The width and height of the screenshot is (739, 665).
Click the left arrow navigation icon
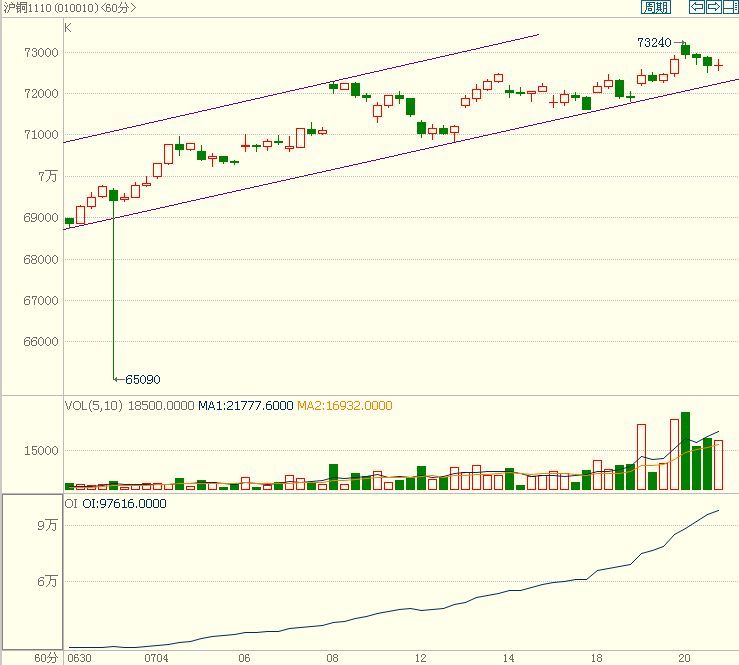(x=697, y=7)
